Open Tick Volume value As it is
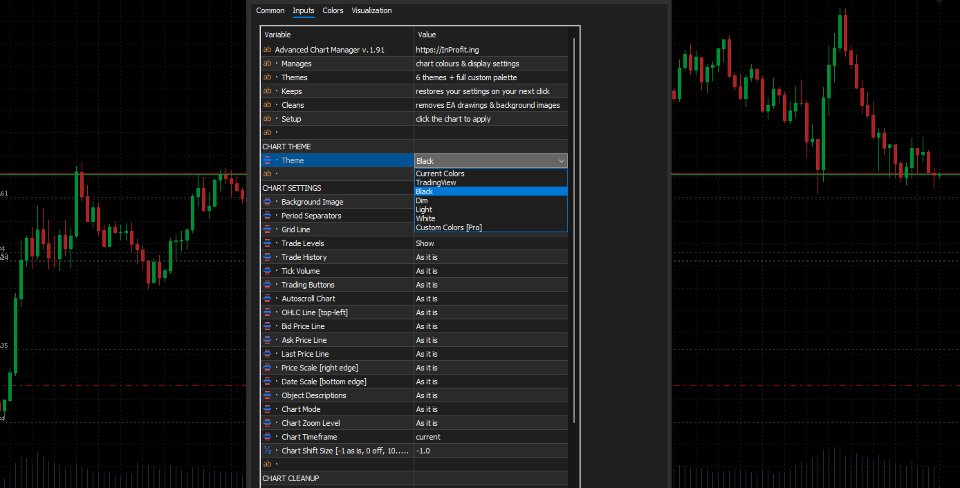This screenshot has height=488, width=960. coord(491,271)
